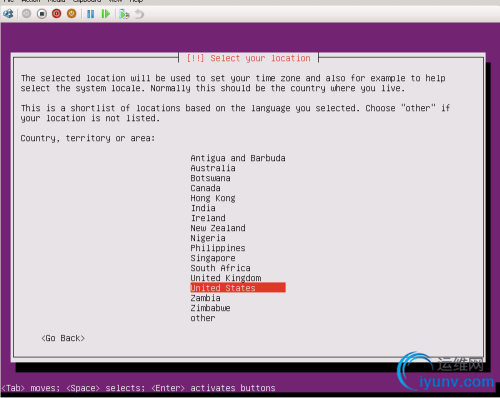This screenshot has width=500, height=398.
Task: Pause the virtual machine
Action: [90, 14]
